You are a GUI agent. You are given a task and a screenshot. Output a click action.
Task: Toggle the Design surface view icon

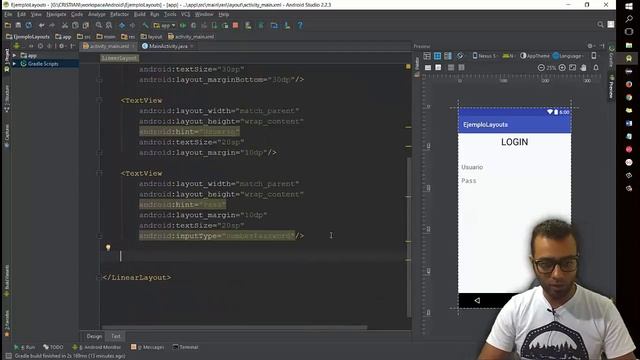(427, 56)
